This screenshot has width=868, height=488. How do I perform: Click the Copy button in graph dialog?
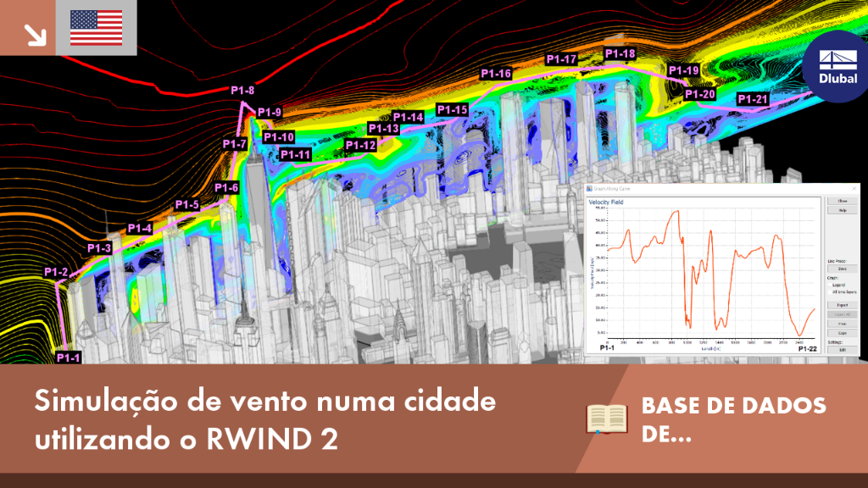coord(843,333)
